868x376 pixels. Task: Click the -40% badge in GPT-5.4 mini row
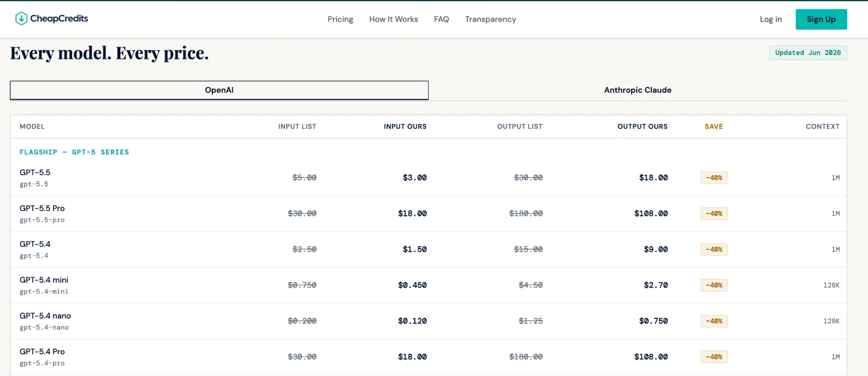tap(714, 285)
